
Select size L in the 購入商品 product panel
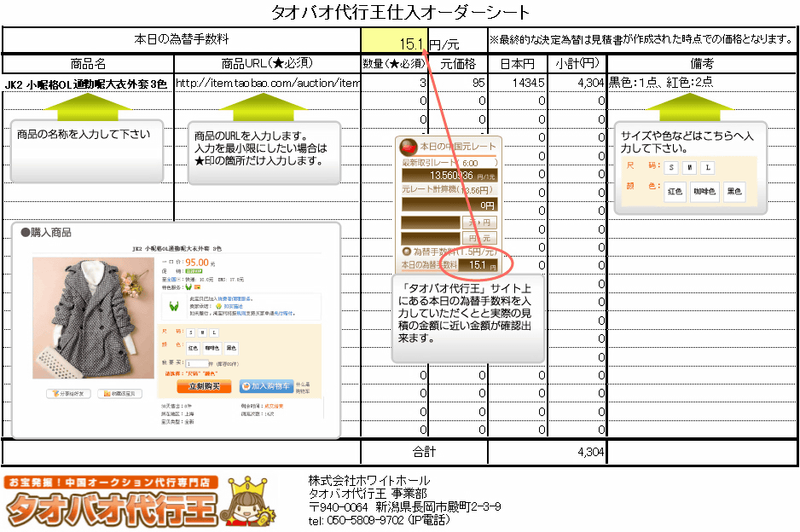[214, 332]
